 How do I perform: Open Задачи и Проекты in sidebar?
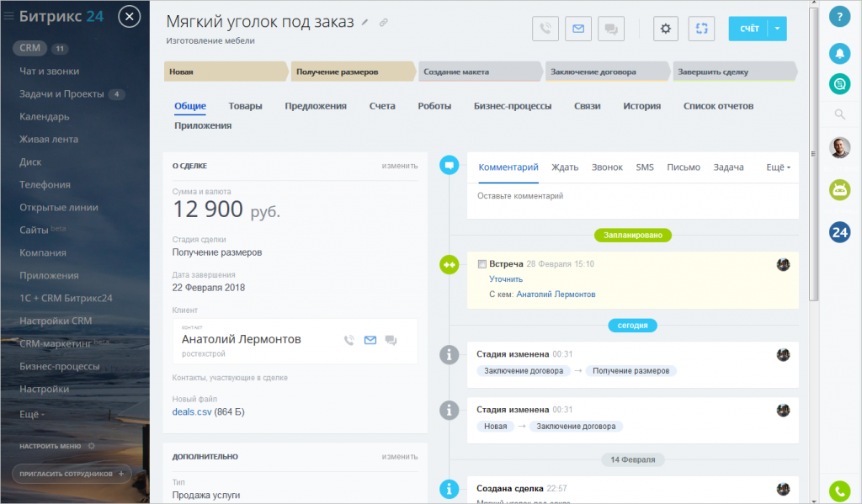(61, 94)
